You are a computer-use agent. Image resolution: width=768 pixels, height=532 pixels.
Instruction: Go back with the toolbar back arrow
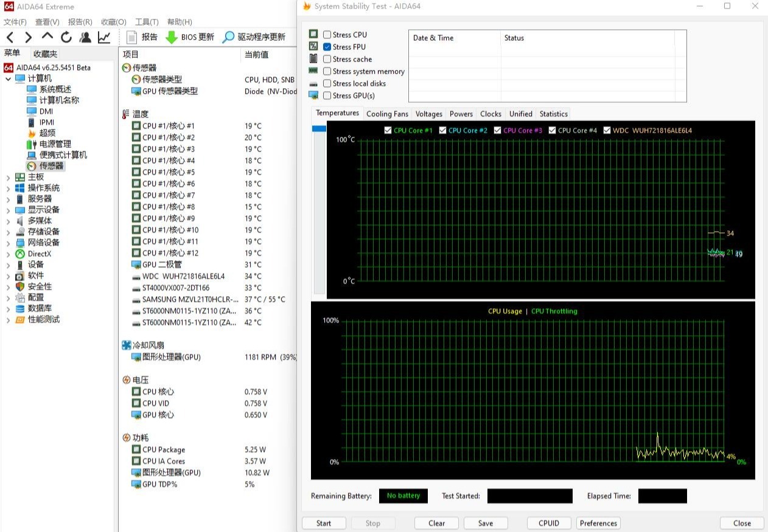10,37
